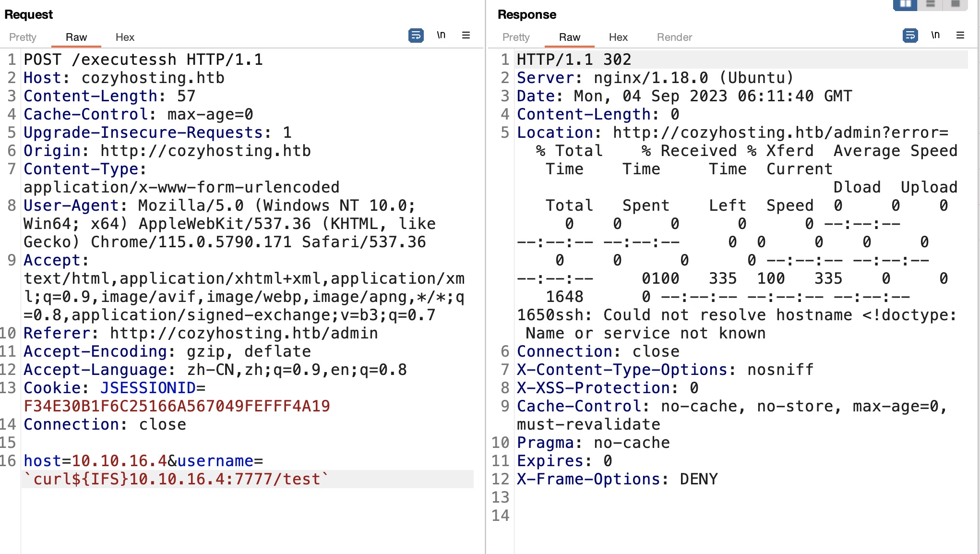This screenshot has height=554, width=980.
Task: Switch Request view to Hex tab
Action: pos(125,37)
